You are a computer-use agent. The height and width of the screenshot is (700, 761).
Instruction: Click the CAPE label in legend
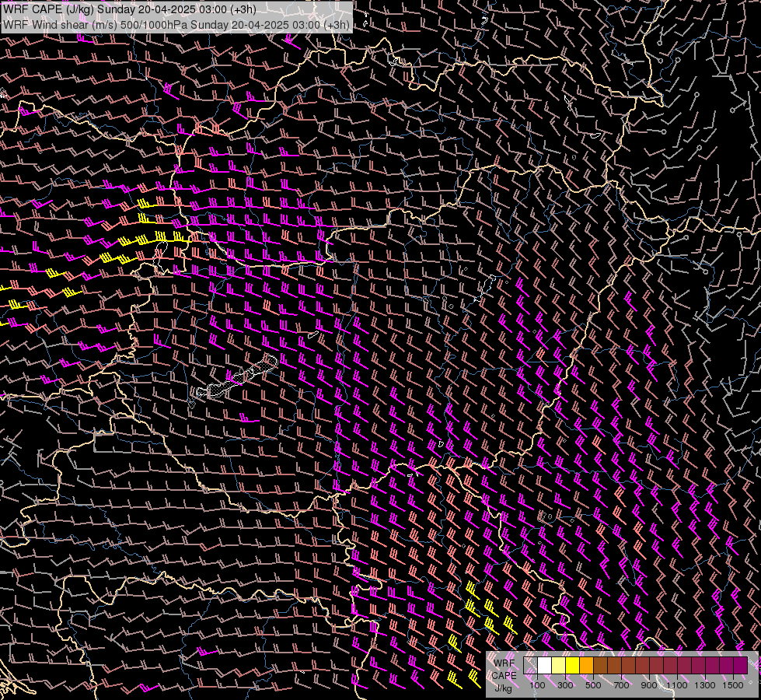[x=504, y=675]
